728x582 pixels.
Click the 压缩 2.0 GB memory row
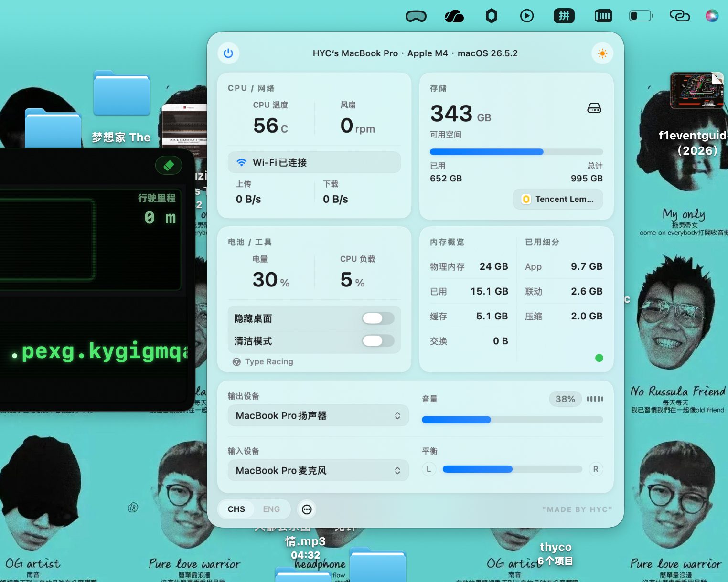click(564, 316)
